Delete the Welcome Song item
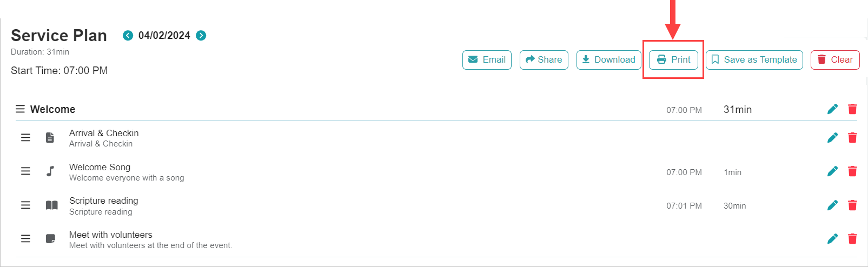The image size is (868, 267). click(852, 171)
